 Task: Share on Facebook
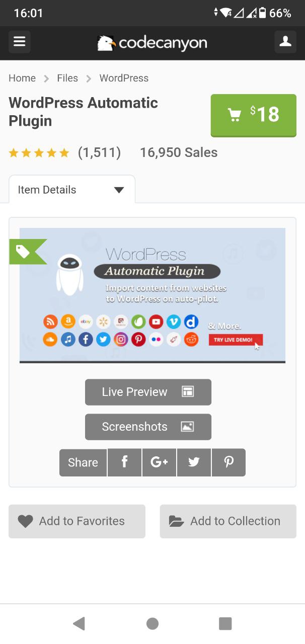point(124,462)
